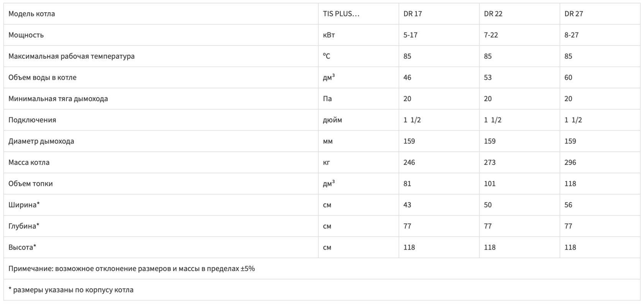The image size is (644, 304).
Task: Select the "TIS PLUS…" header cell
Action: click(x=341, y=14)
